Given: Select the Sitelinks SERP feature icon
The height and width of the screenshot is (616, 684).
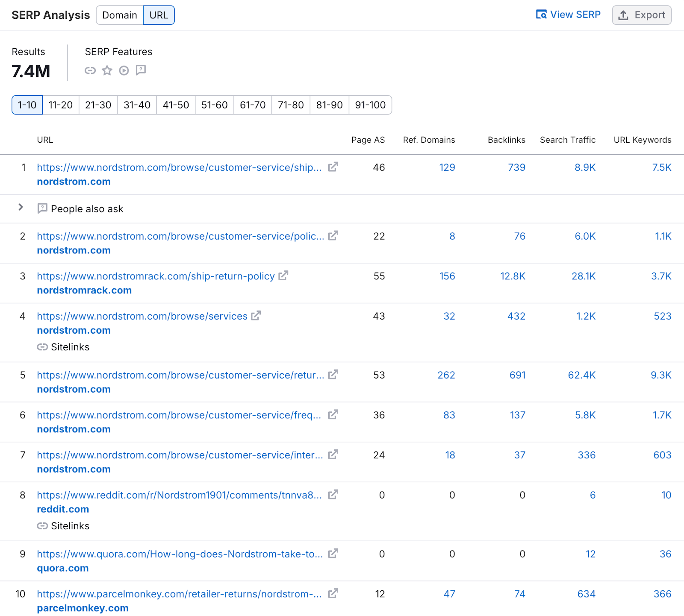Looking at the screenshot, I should pyautogui.click(x=90, y=70).
